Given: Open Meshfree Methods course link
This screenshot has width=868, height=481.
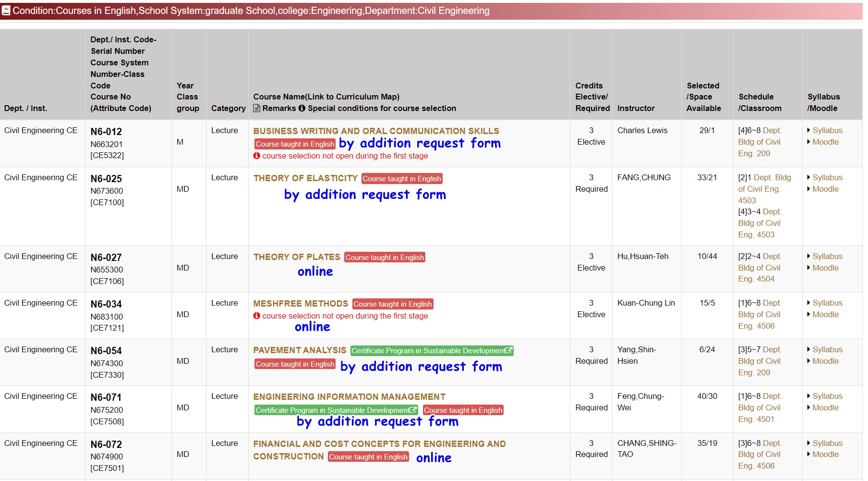Looking at the screenshot, I should [x=301, y=303].
